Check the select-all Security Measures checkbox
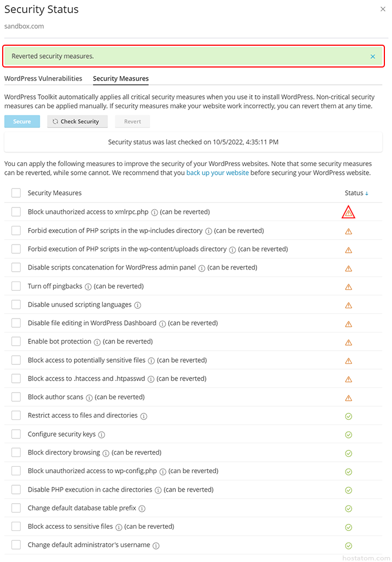This screenshot has width=392, height=562. [x=16, y=193]
